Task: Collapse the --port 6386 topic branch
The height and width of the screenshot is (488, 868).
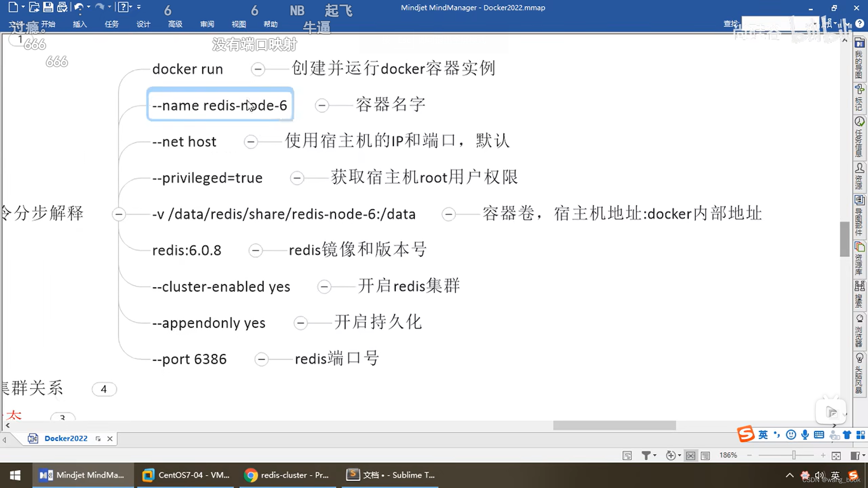Action: [x=261, y=359]
